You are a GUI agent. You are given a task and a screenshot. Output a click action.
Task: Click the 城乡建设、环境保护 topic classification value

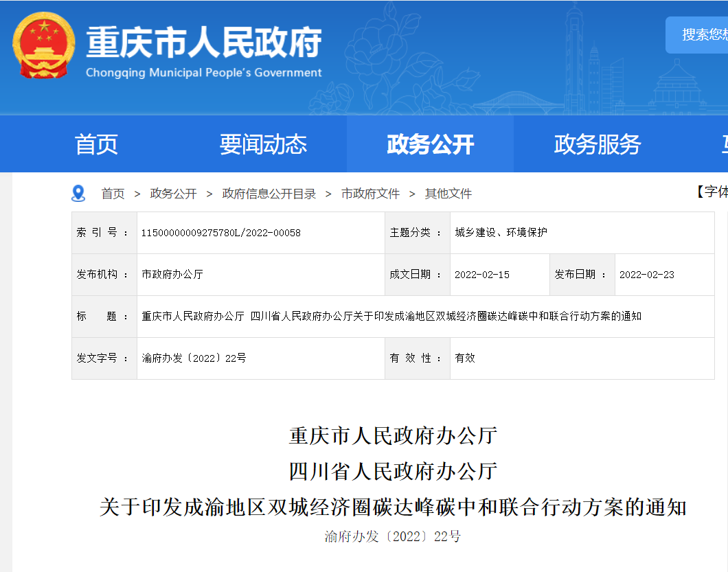(501, 233)
